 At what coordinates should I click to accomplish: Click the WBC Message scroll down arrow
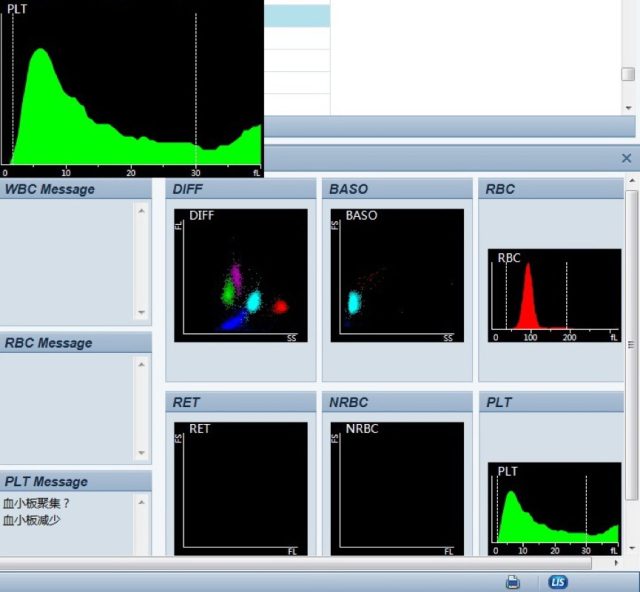[x=142, y=312]
